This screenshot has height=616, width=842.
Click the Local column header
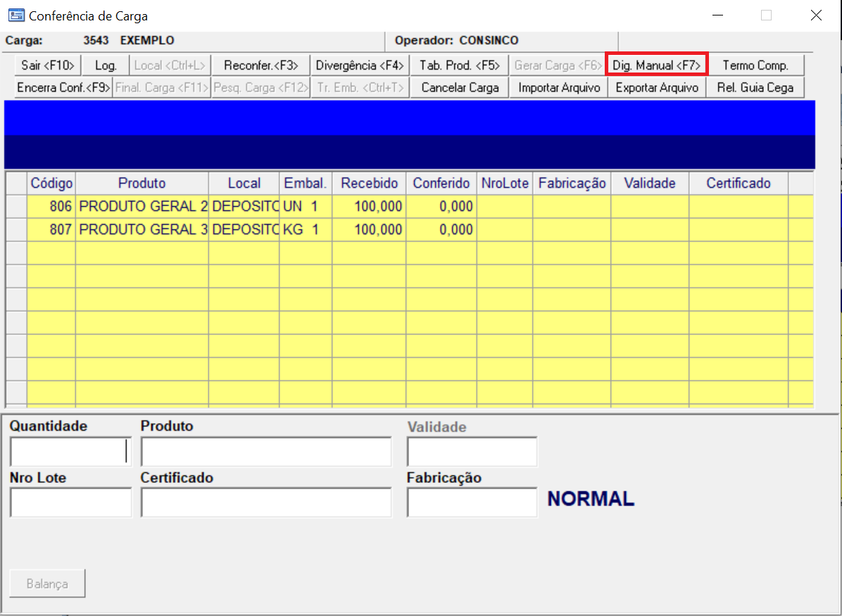[x=244, y=183]
